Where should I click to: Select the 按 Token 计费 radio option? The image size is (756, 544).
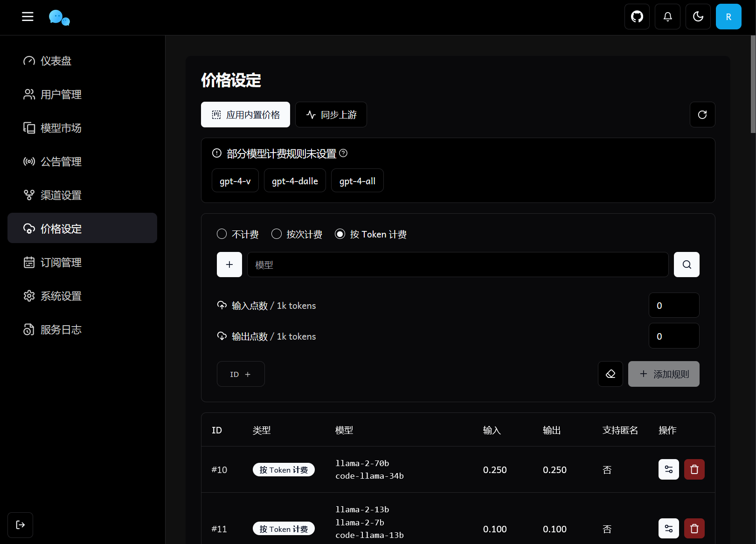(340, 234)
